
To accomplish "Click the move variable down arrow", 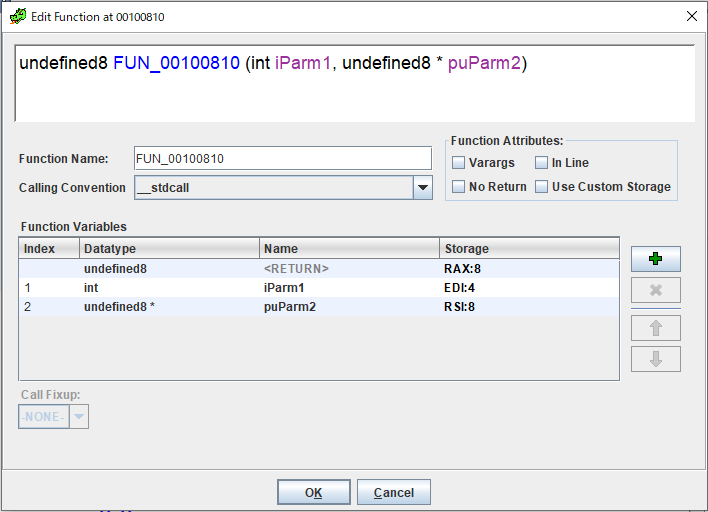I will (x=655, y=359).
